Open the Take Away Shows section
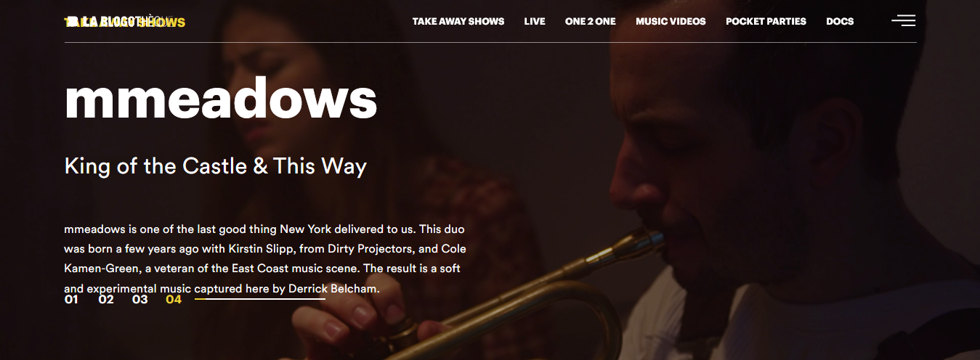Image resolution: width=980 pixels, height=360 pixels. click(458, 22)
